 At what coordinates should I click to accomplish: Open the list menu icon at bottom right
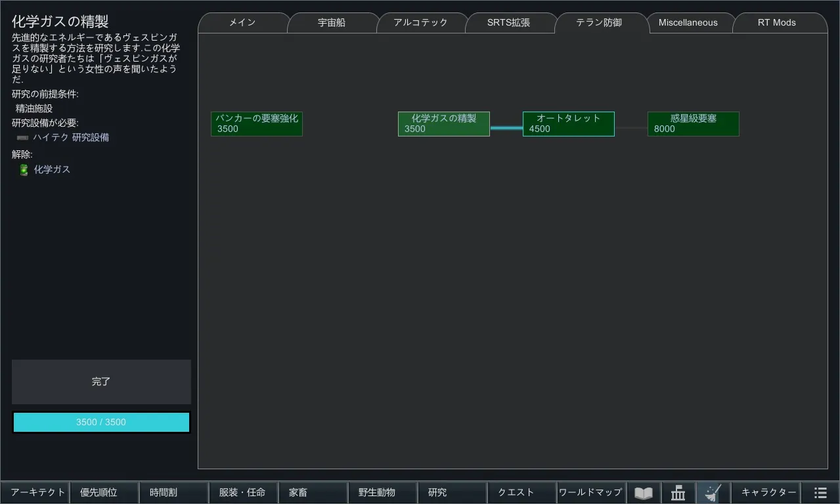(820, 493)
